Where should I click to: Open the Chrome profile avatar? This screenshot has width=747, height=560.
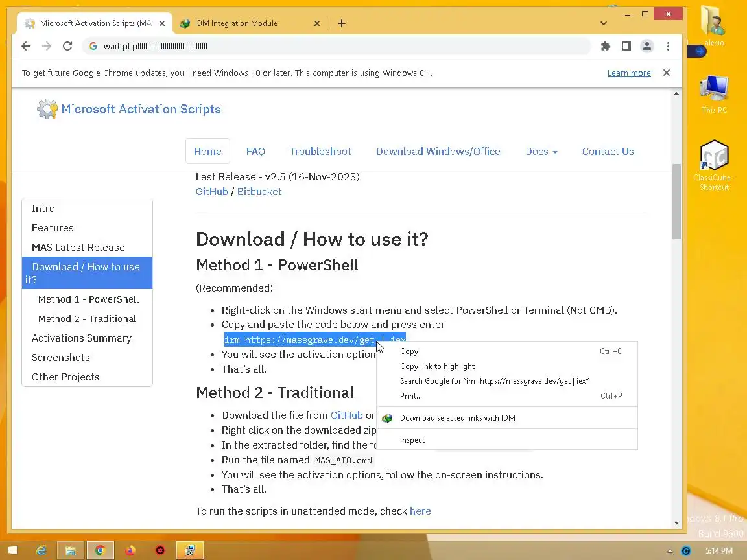click(647, 46)
